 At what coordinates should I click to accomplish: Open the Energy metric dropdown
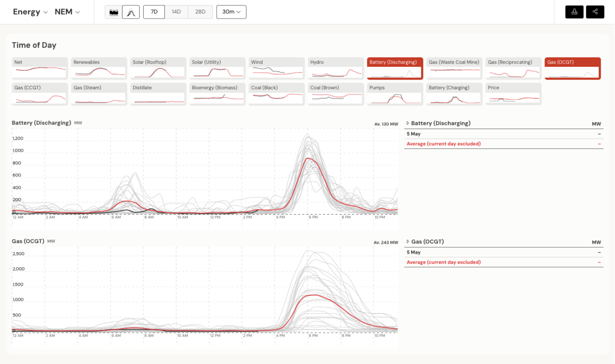point(30,12)
